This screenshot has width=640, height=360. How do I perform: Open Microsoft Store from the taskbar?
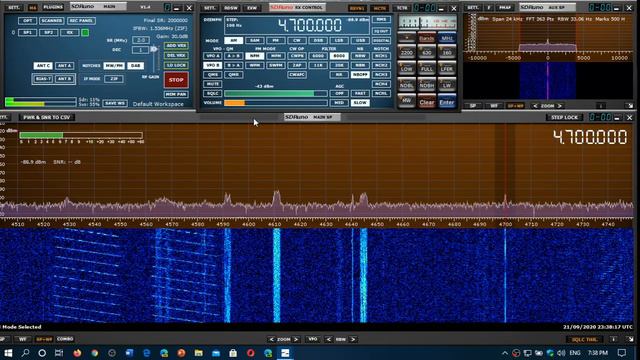[233, 353]
